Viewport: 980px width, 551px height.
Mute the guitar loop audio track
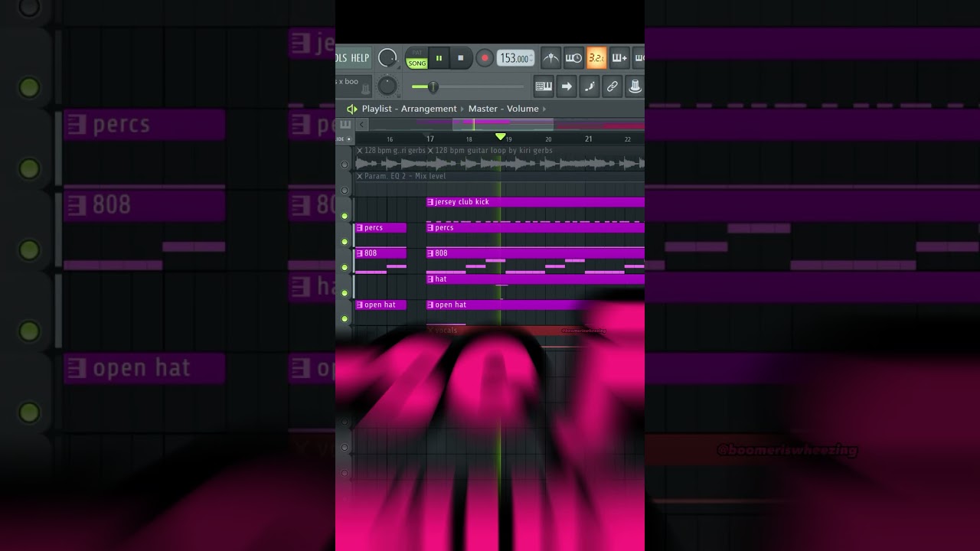(345, 165)
